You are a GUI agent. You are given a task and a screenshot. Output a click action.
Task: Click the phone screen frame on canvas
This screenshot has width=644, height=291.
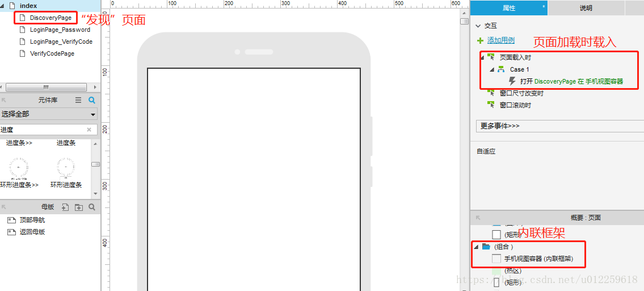click(254, 180)
